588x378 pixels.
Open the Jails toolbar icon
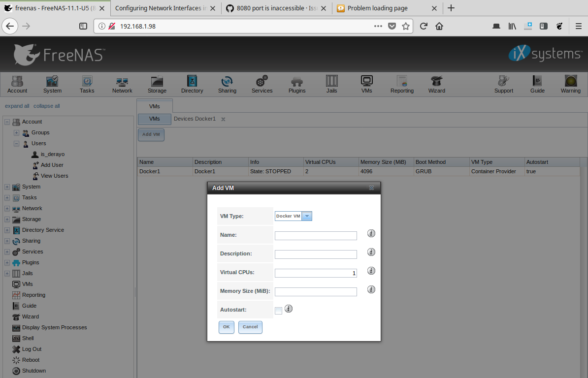coord(332,84)
